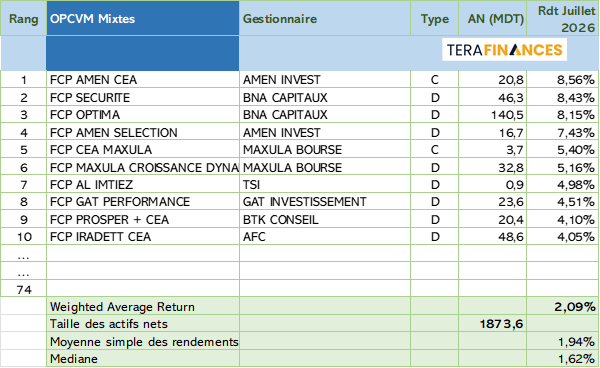Select the MAXULA BOURSE cell in row 5
Viewport: 600px width, 368px height.
pyautogui.click(x=325, y=150)
